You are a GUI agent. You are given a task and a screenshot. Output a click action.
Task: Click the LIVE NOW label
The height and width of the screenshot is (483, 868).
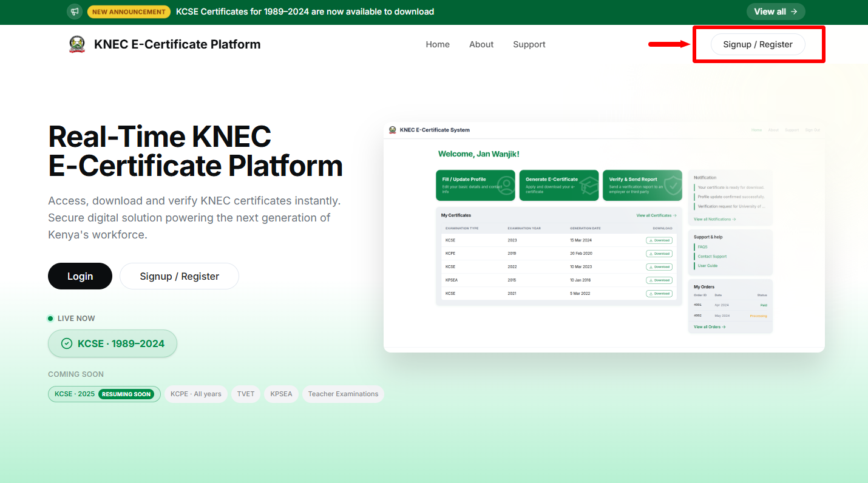[x=76, y=319]
